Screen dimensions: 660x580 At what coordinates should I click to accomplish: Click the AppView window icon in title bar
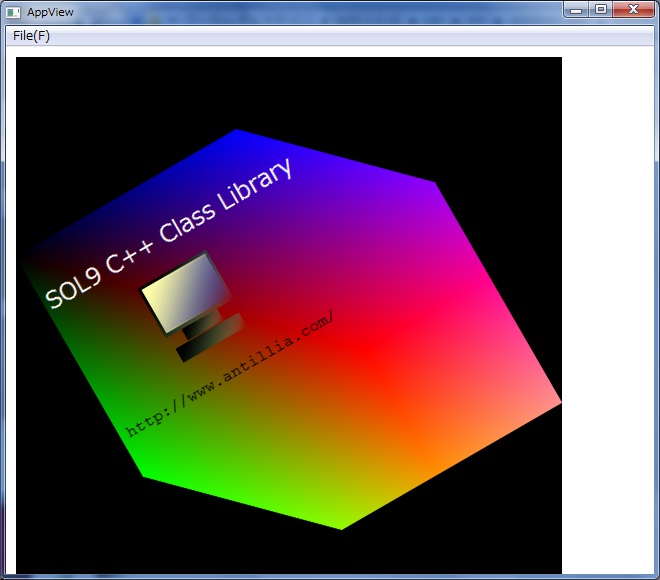[13, 13]
